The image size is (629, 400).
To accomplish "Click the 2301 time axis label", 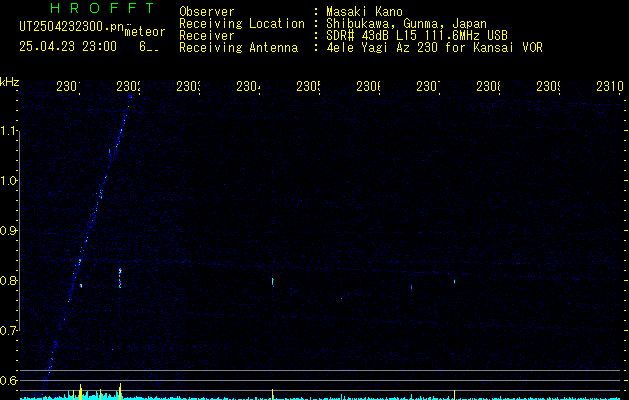I will (68, 86).
